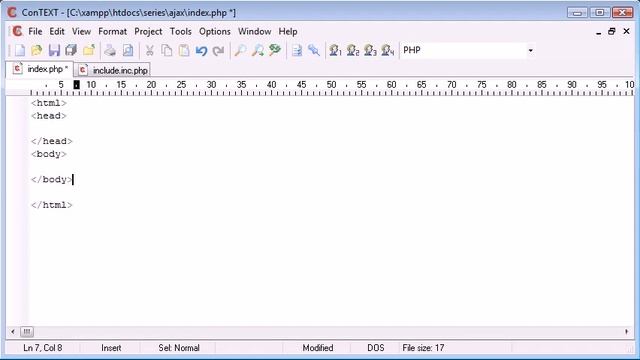This screenshot has width=640, height=360.
Task: Click the ConTEXT logo beside File menu
Action: pyautogui.click(x=17, y=31)
